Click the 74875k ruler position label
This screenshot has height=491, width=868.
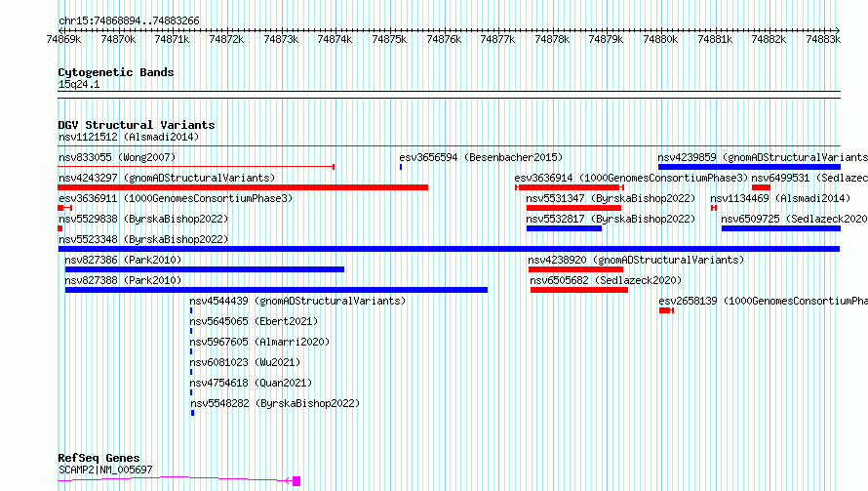point(389,39)
